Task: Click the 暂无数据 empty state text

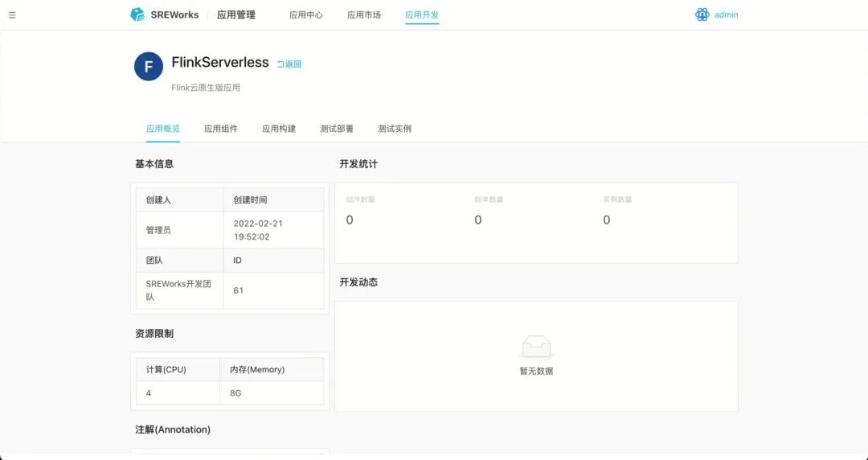Action: point(536,372)
